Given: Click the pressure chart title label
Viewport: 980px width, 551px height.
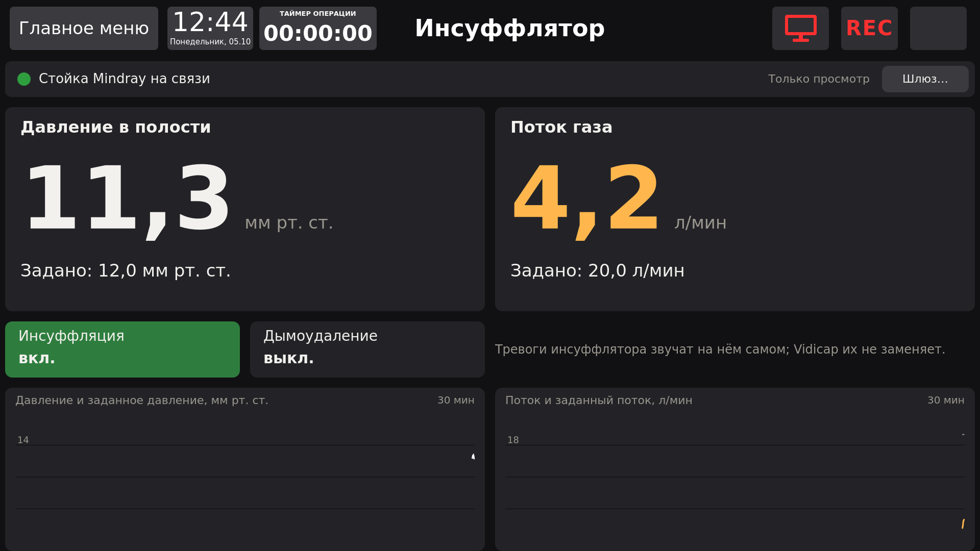Looking at the screenshot, I should pos(141,400).
